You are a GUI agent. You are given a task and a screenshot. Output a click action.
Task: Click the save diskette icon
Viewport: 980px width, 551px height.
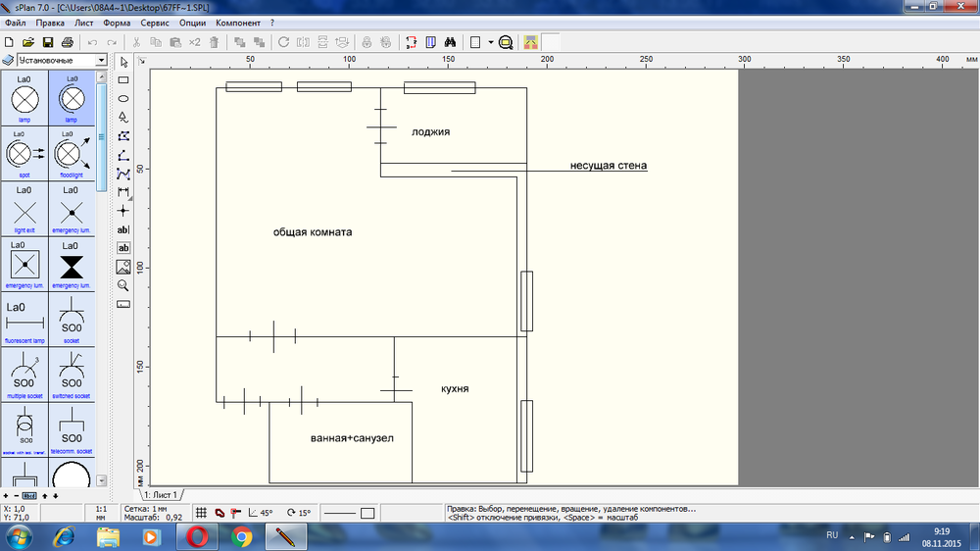48,43
